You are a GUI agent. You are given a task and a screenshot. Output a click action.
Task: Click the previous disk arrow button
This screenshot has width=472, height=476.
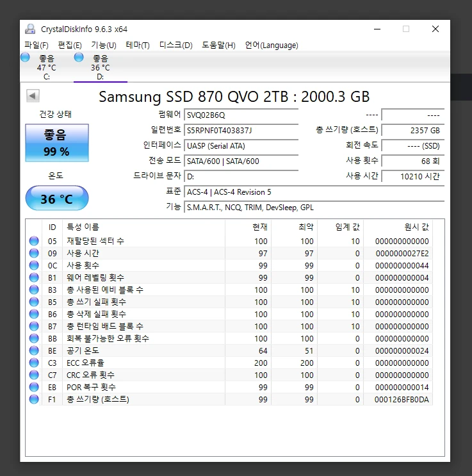(x=33, y=96)
